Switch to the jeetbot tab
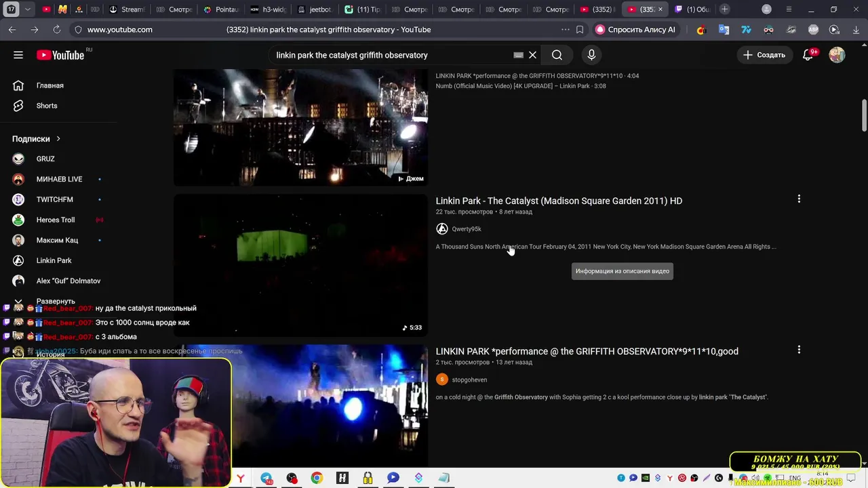Screen dimensions: 868x488 [314, 9]
